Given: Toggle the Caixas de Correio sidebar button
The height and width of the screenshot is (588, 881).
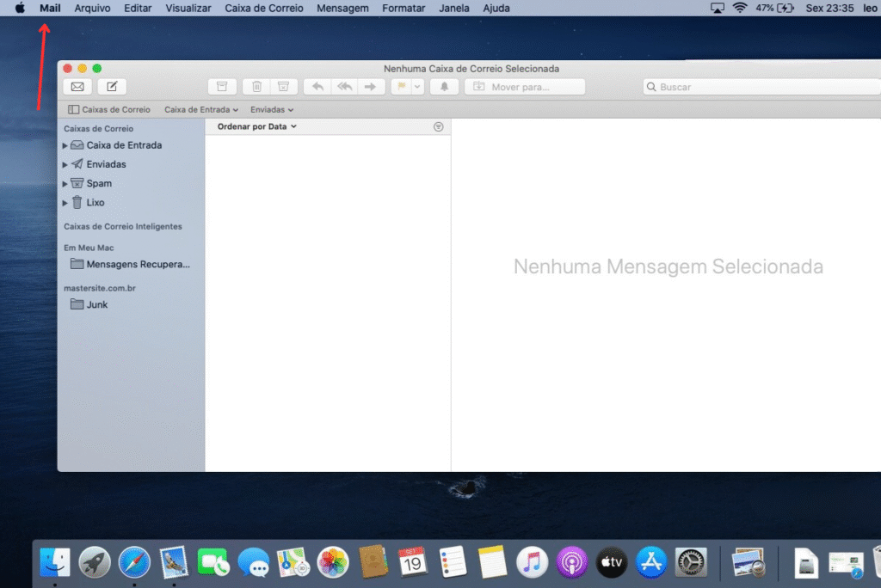Looking at the screenshot, I should (x=108, y=109).
